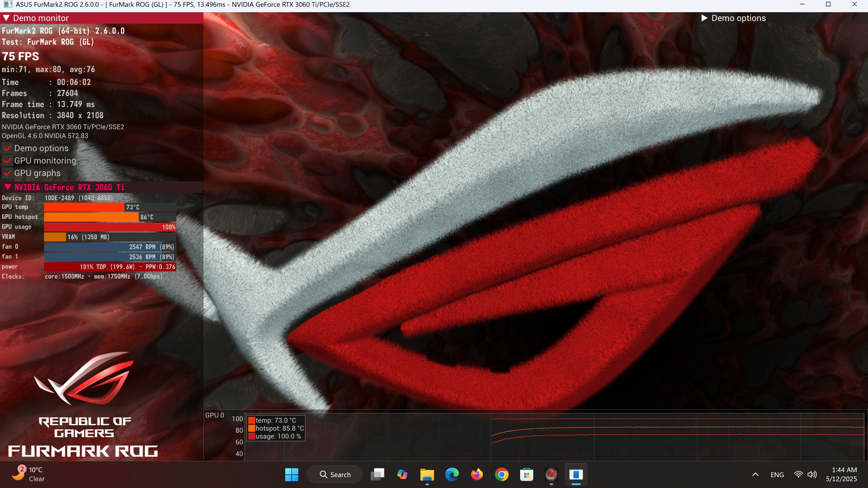Show hidden system tray icons
The width and height of the screenshot is (868, 488).
(x=755, y=474)
